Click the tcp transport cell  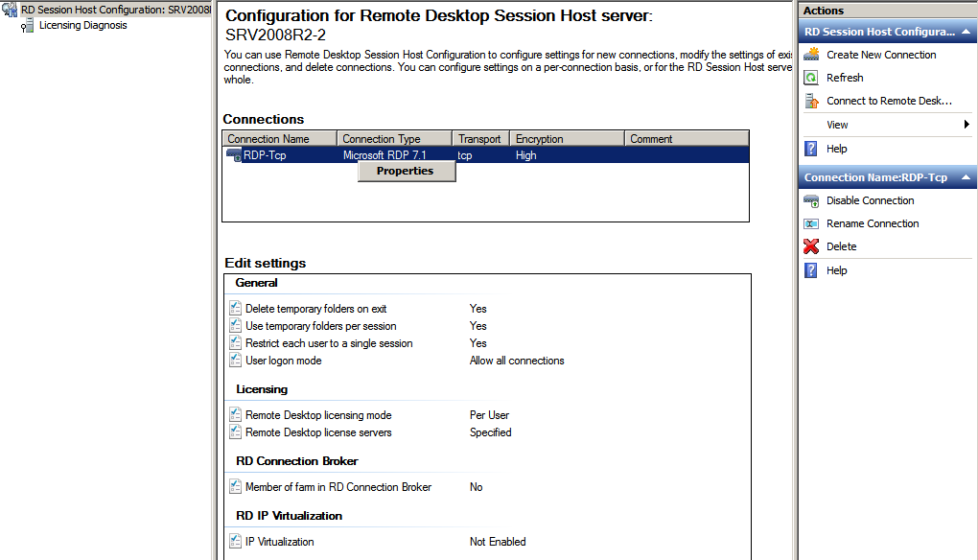pyautogui.click(x=465, y=155)
